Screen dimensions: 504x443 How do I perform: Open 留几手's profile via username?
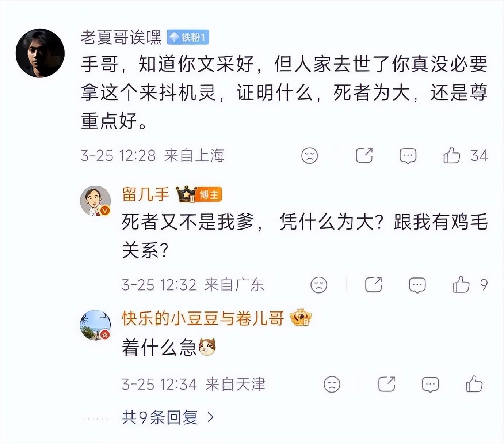point(145,195)
